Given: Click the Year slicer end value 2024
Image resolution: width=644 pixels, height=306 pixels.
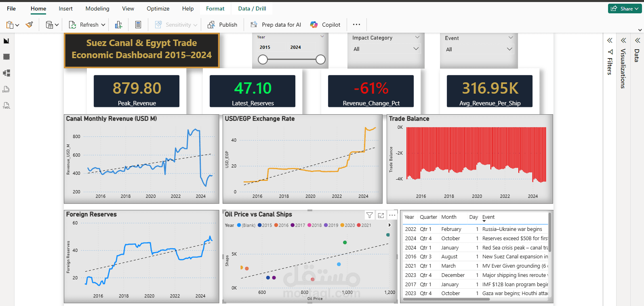Looking at the screenshot, I should point(301,47).
